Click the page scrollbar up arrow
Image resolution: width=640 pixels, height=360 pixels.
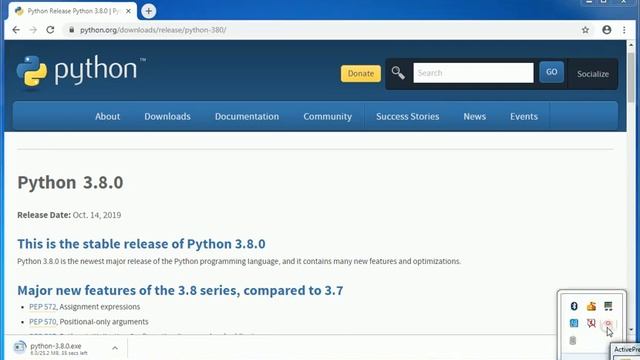pyautogui.click(x=631, y=45)
